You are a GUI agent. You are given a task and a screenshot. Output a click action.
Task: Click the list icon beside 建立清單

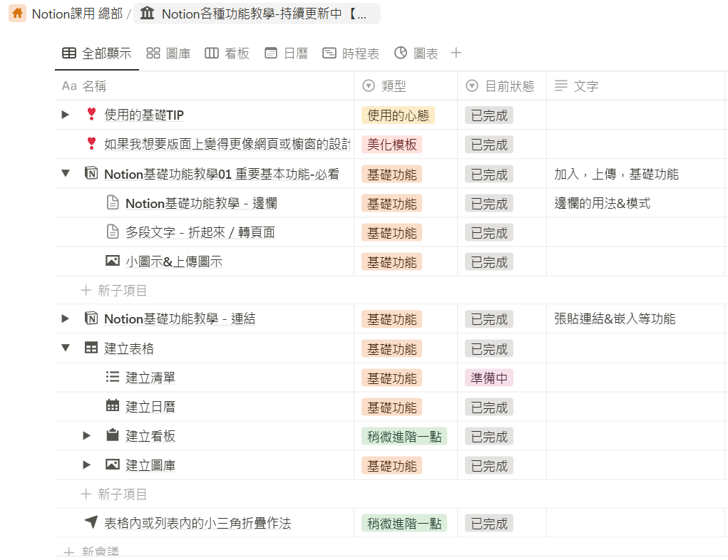[x=113, y=377]
